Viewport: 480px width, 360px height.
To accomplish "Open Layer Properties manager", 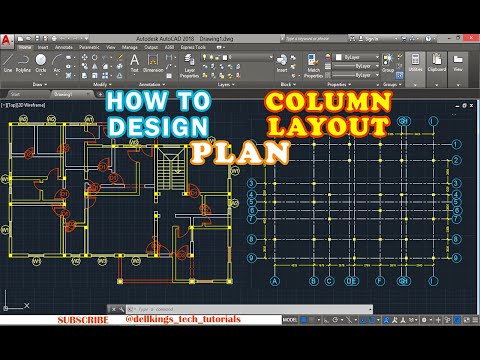I will pos(189,66).
